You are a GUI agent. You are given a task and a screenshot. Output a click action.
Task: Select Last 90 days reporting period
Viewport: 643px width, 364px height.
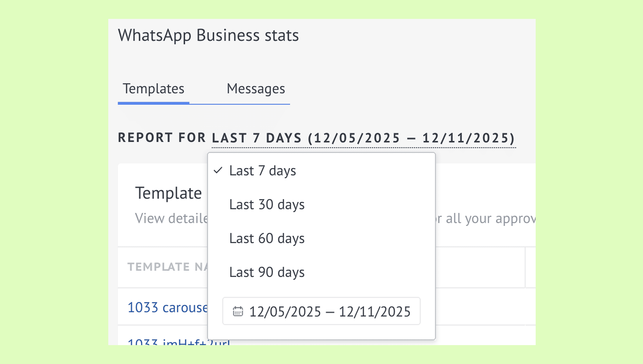267,272
